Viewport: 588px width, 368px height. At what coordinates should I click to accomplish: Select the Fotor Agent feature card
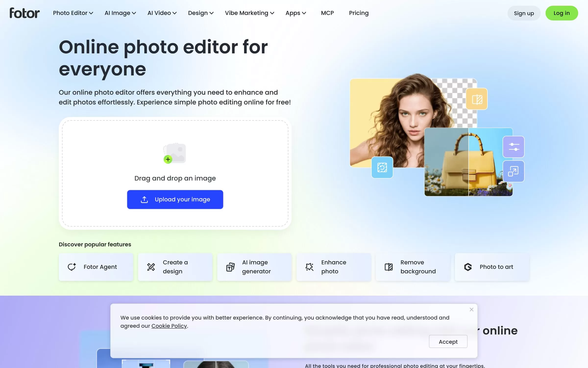coord(96,267)
